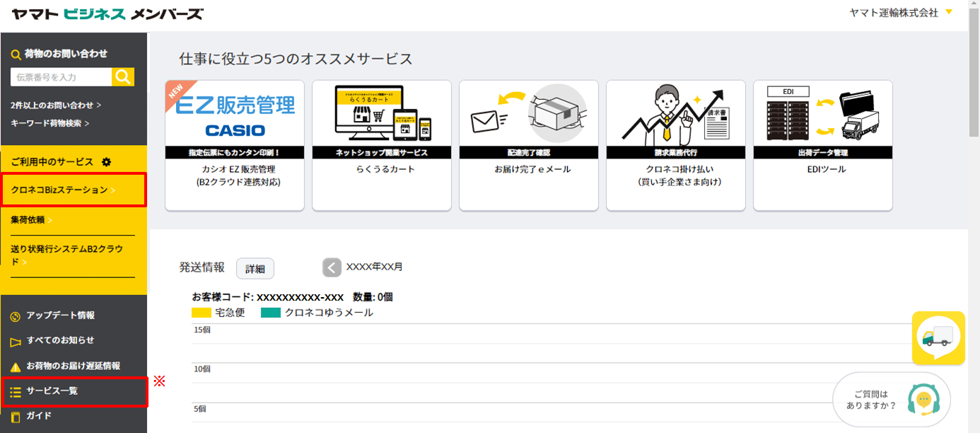This screenshot has height=433, width=980.
Task: Click the warning triangle for お荷物のお届け遅延情報
Action: [16, 366]
